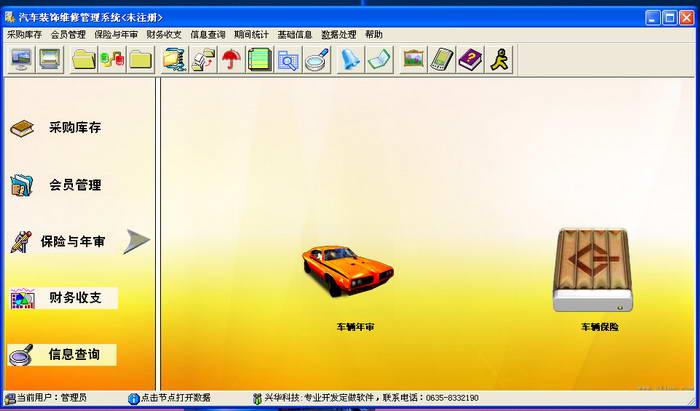Select 财务收支 in the sidebar
The image size is (700, 411).
click(75, 298)
